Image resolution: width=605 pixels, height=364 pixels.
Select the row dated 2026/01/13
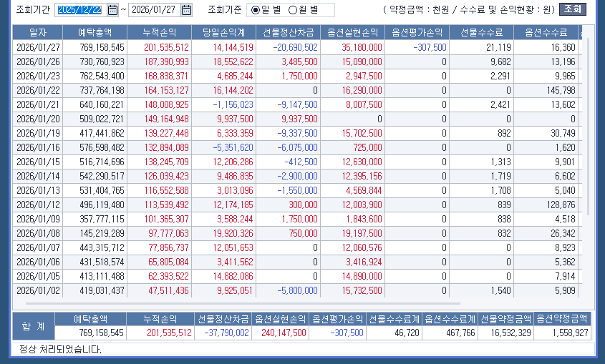[297, 190]
